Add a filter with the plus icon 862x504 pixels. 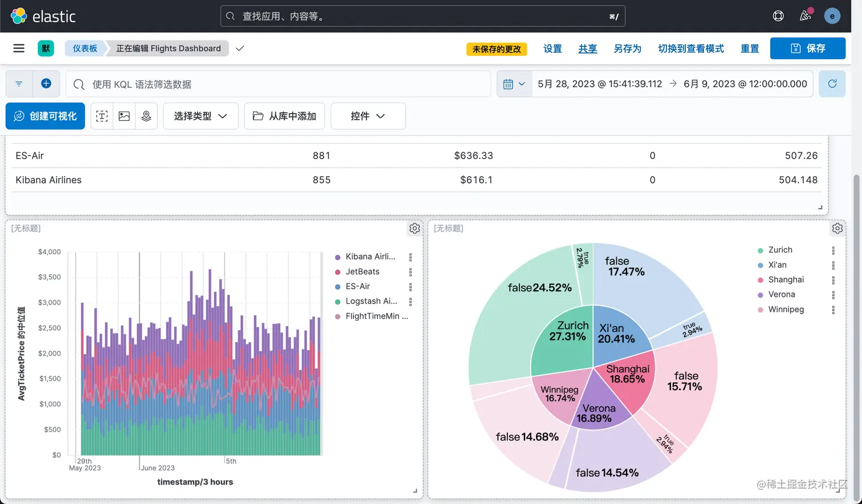46,84
